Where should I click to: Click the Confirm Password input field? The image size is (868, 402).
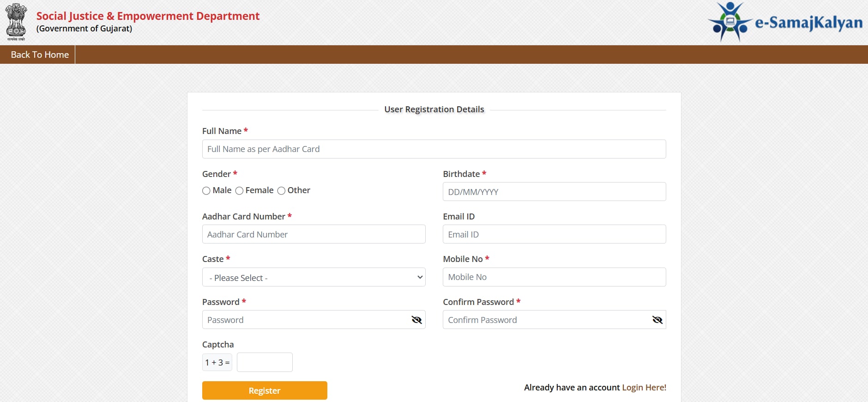545,320
